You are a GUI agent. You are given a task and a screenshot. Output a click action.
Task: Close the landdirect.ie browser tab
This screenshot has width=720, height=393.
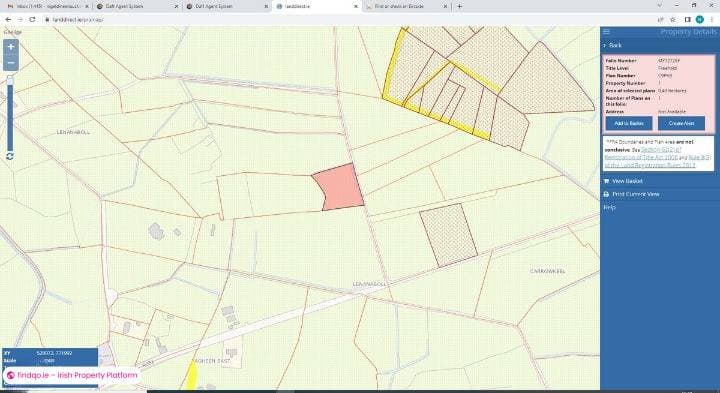pyautogui.click(x=355, y=6)
